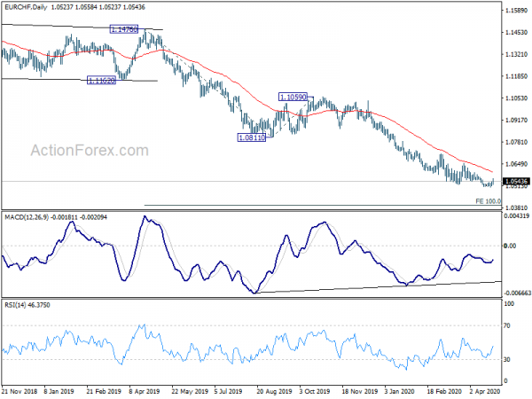Select the 1.14766 price high label
532x399 pixels.
pyautogui.click(x=124, y=29)
